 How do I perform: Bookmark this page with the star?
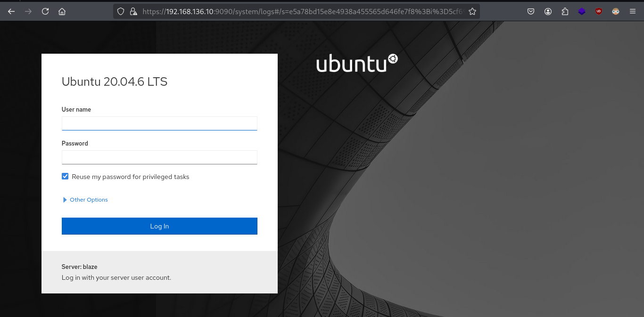pos(472,11)
